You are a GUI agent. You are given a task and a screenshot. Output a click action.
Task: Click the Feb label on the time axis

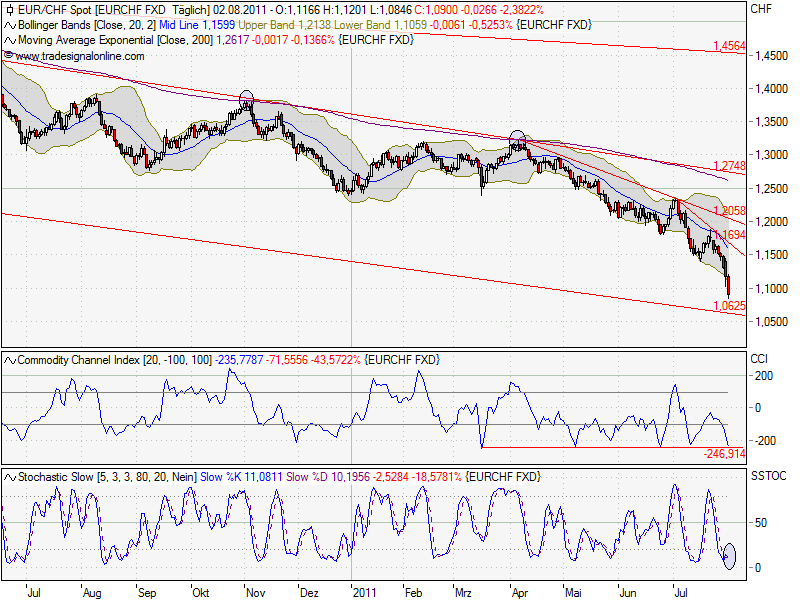pos(414,593)
